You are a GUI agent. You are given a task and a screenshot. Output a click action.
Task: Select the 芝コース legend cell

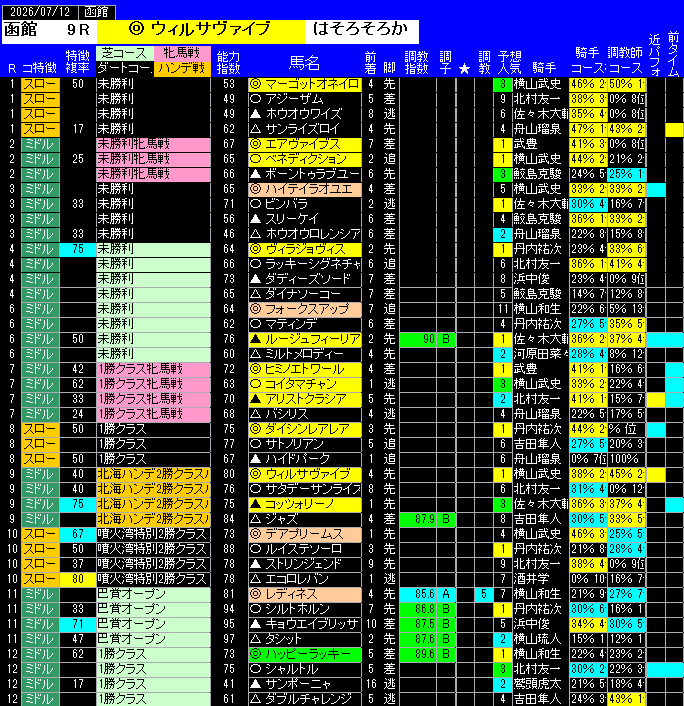point(125,53)
